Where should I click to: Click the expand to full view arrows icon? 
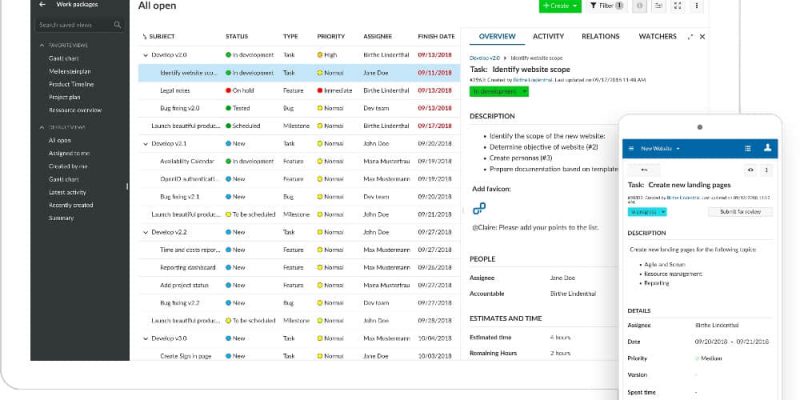[690, 37]
